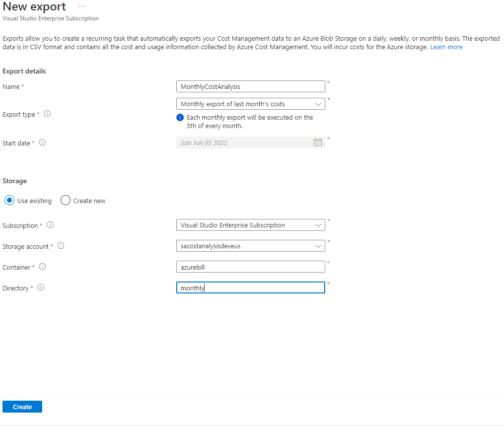Image resolution: width=504 pixels, height=426 pixels.
Task: Click the Visual Studio Enterprise Subscription subtitle
Action: coord(51,18)
